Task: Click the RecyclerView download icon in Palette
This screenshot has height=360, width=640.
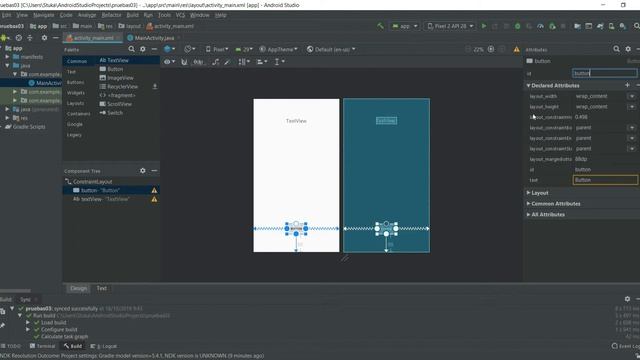Action: tap(155, 87)
